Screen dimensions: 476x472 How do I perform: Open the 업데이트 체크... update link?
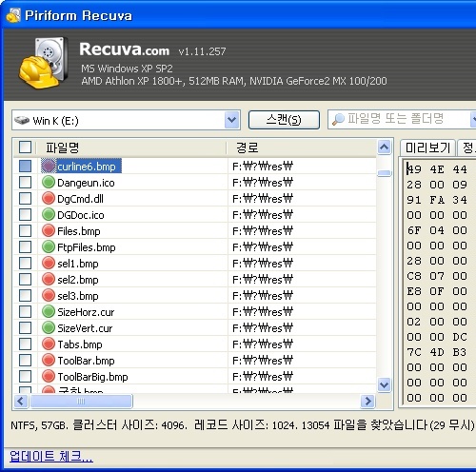tap(51, 456)
